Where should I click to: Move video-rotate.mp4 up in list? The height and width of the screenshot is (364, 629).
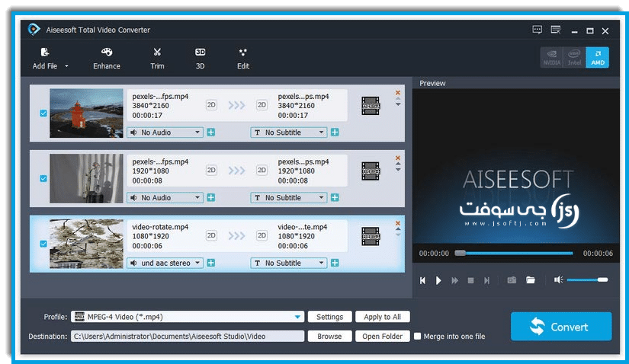pyautogui.click(x=398, y=229)
